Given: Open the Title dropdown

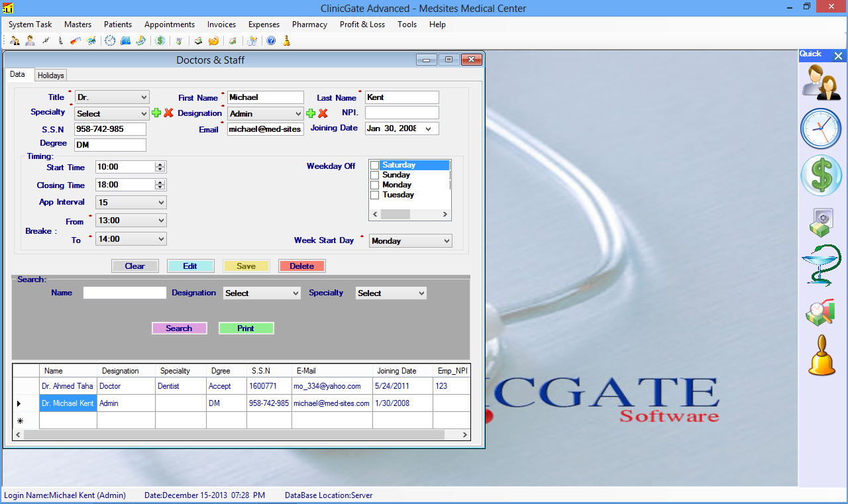Looking at the screenshot, I should click(x=112, y=97).
